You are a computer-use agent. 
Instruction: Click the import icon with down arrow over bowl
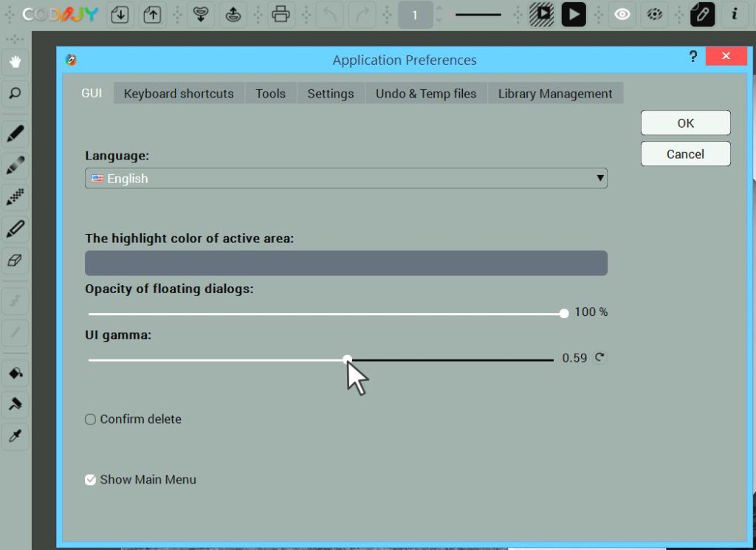[x=201, y=15]
